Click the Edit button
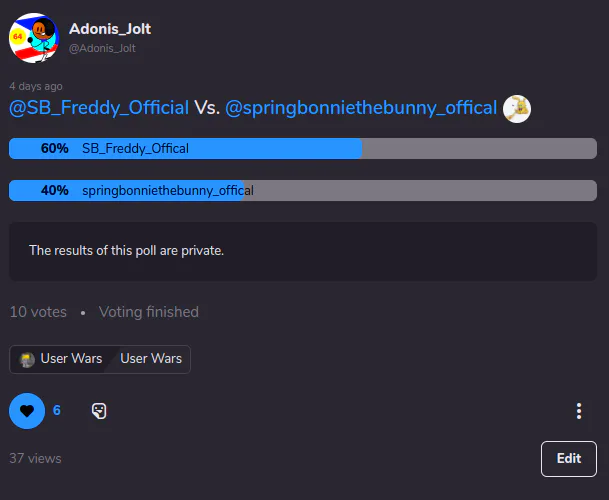 click(x=569, y=458)
